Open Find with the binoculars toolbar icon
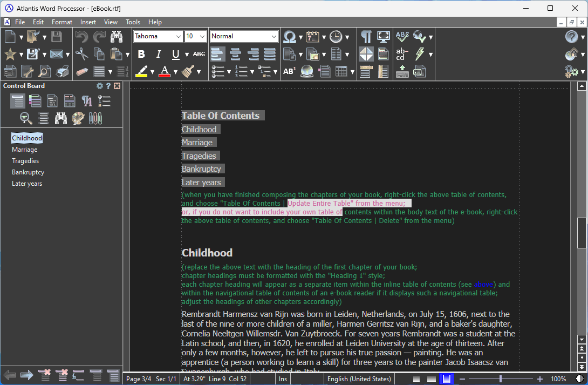 117,37
